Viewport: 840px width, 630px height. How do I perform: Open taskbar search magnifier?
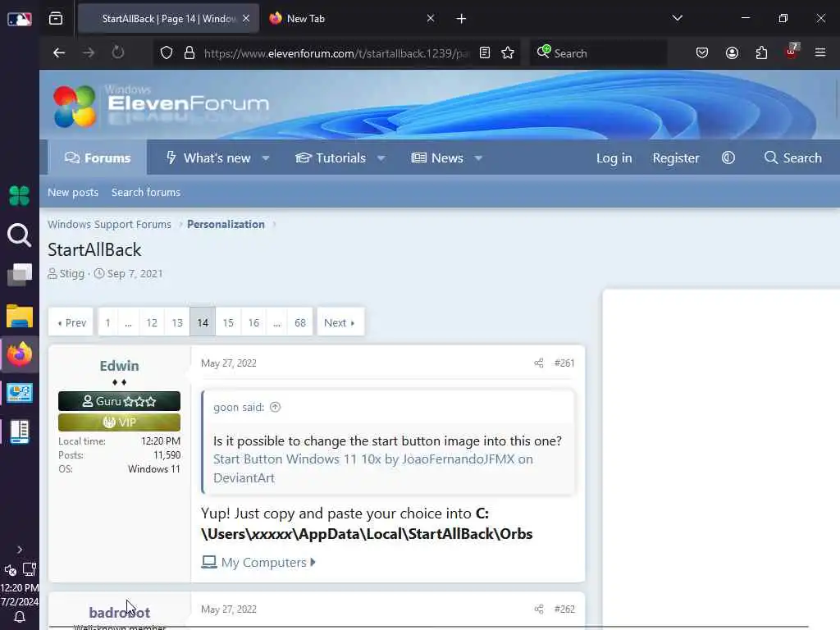[x=20, y=235]
